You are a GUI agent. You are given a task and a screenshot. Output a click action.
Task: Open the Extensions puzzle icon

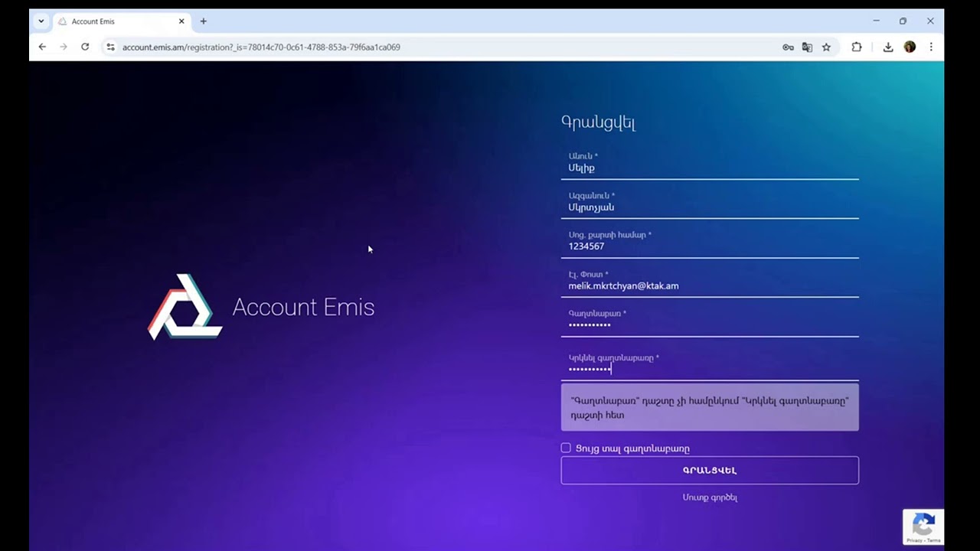pyautogui.click(x=857, y=47)
